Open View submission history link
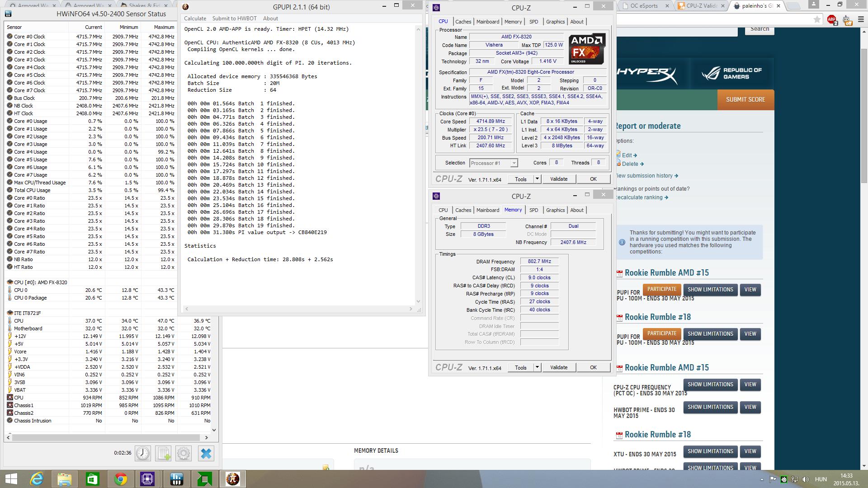 coord(646,176)
